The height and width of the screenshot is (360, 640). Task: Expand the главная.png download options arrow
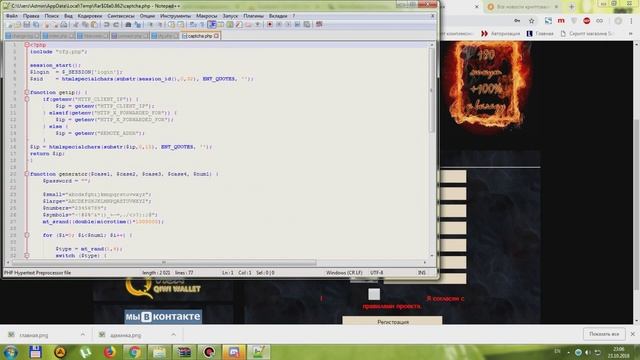[83, 335]
